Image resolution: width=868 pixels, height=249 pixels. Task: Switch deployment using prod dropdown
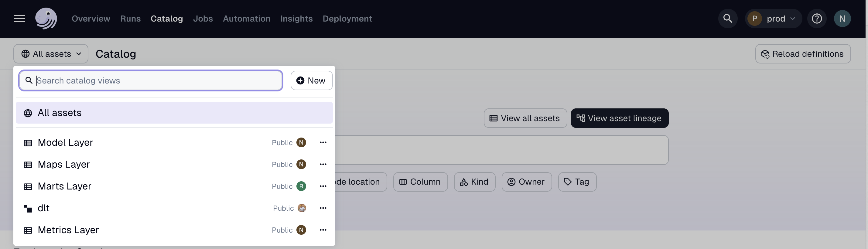coord(773,19)
